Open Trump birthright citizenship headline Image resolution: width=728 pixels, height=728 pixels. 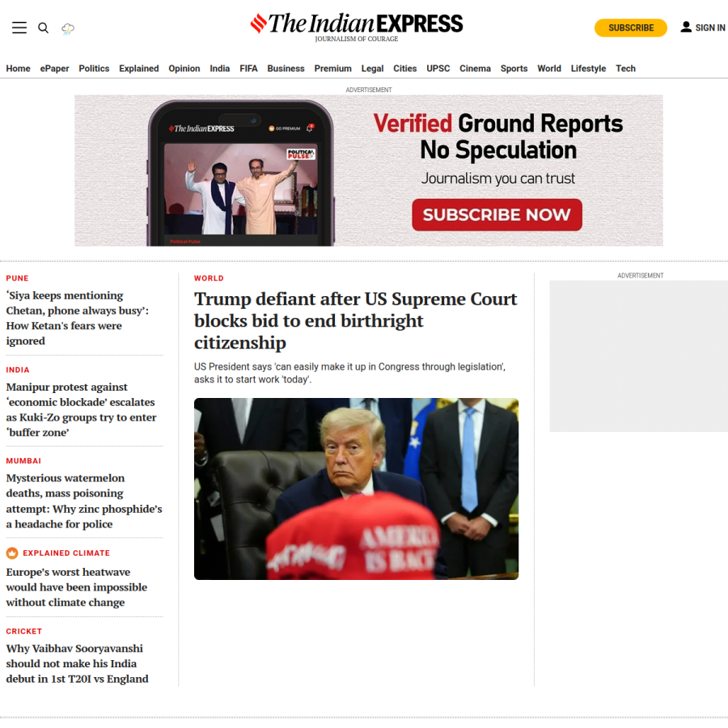click(356, 320)
